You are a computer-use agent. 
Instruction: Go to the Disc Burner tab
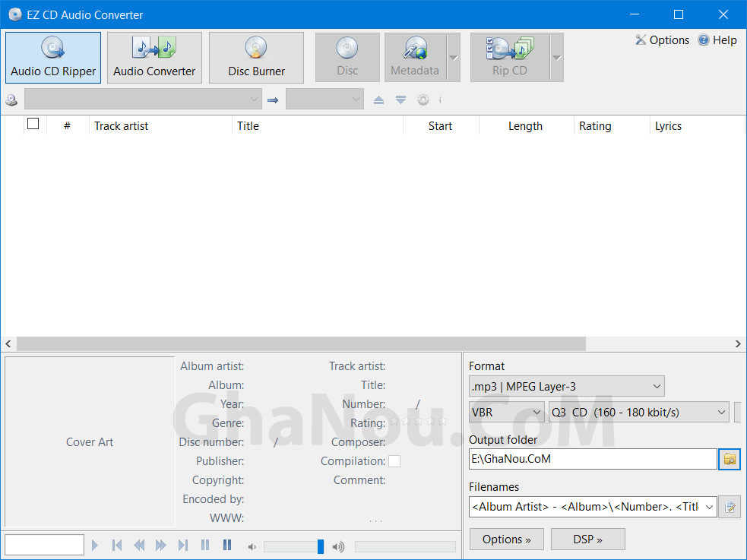point(256,58)
